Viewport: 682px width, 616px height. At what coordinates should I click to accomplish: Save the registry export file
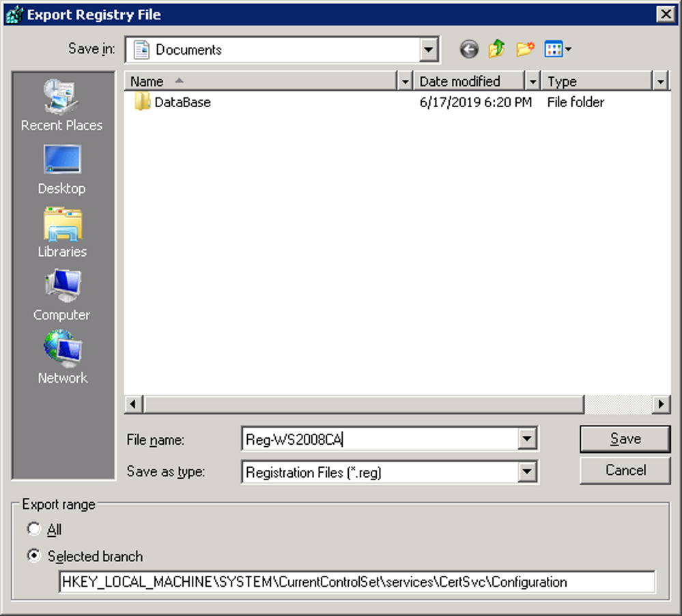tap(624, 439)
